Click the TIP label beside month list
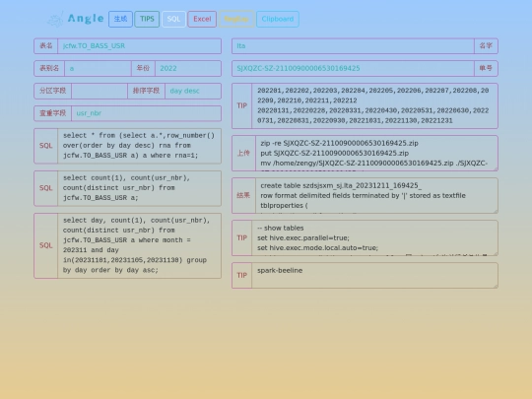The height and width of the screenshot is (399, 532). point(242,105)
